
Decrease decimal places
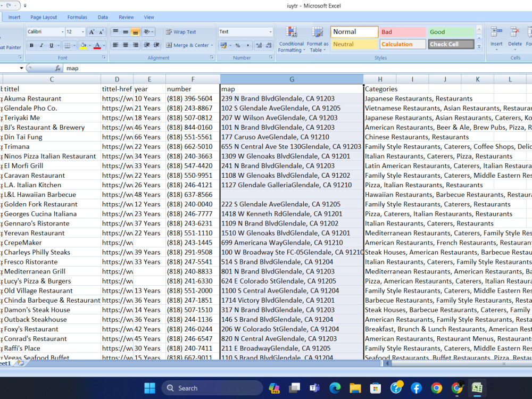(269, 45)
